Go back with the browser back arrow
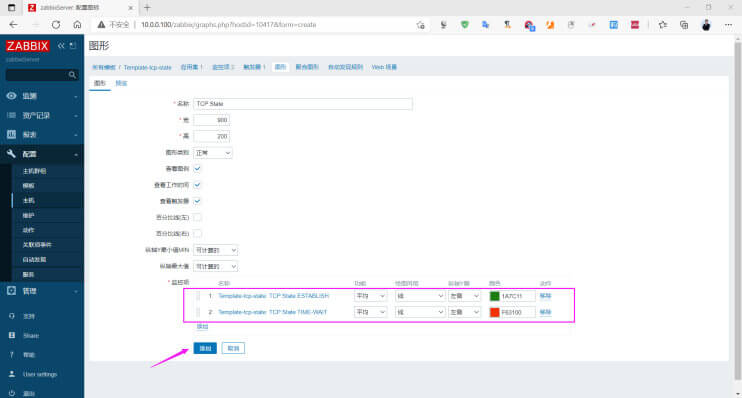Image resolution: width=742 pixels, height=398 pixels. (x=13, y=25)
